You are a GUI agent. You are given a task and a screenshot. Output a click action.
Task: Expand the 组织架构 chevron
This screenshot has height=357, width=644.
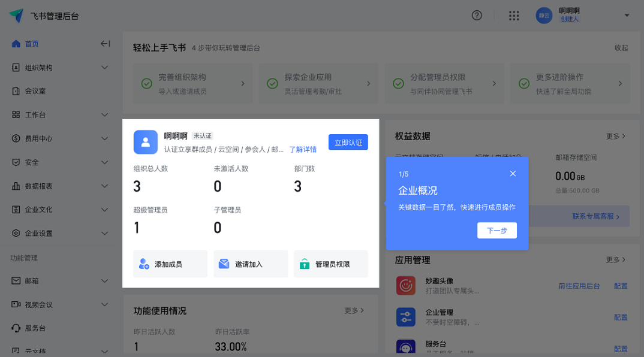point(105,67)
